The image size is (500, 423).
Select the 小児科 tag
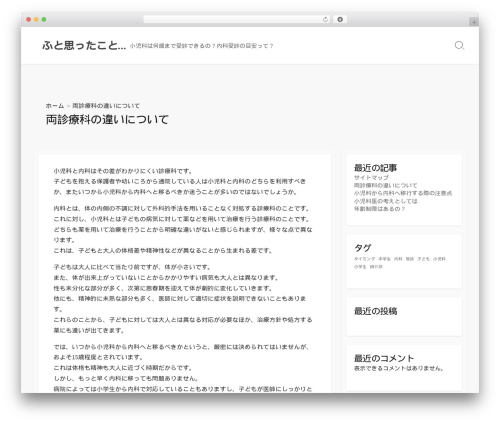click(x=439, y=259)
